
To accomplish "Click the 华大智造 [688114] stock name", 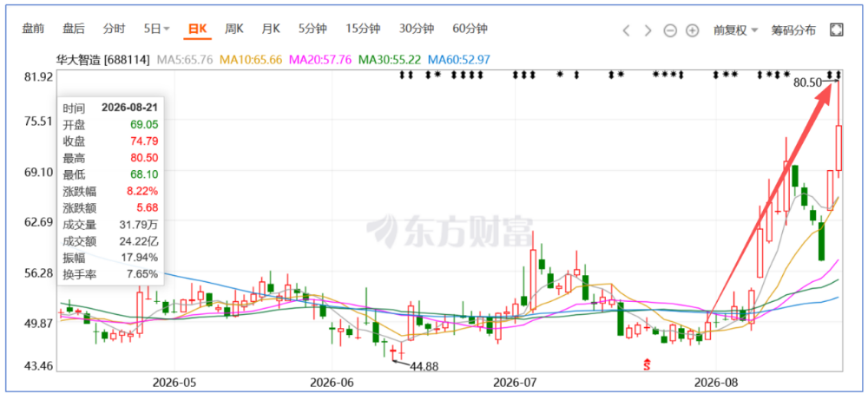I will (103, 60).
